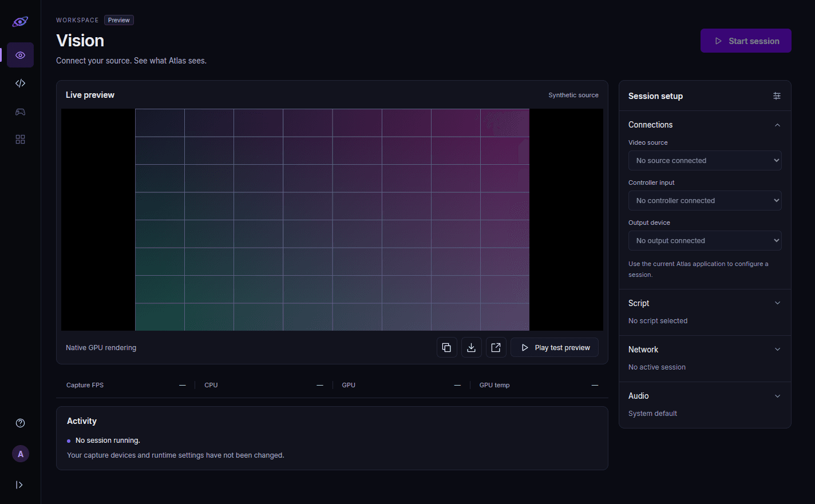Click the Capture FPS metric

125,385
